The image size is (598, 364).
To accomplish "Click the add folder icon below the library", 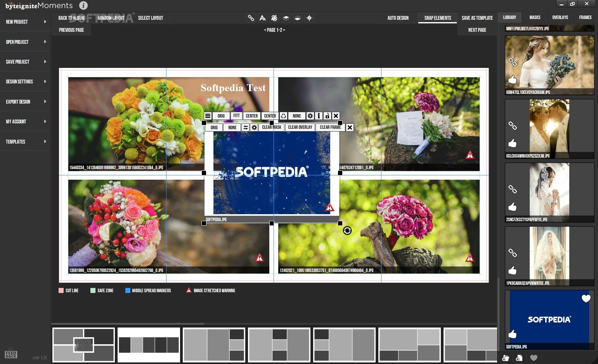I will pos(506,358).
